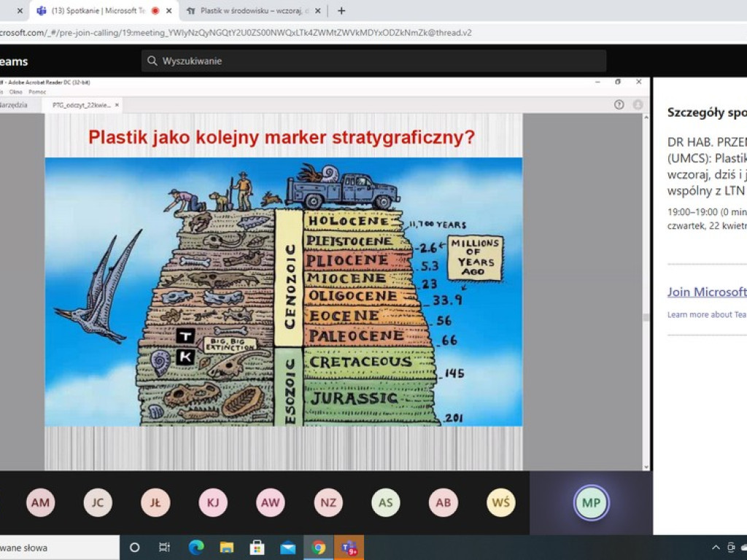Click the Acrobat scrollbar down arrow
This screenshot has width=747, height=560.
click(646, 467)
